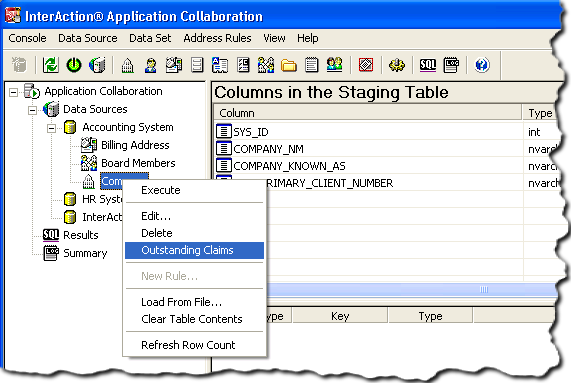This screenshot has width=571, height=383.
Task: Select Billing Address in the tree
Action: 135,145
